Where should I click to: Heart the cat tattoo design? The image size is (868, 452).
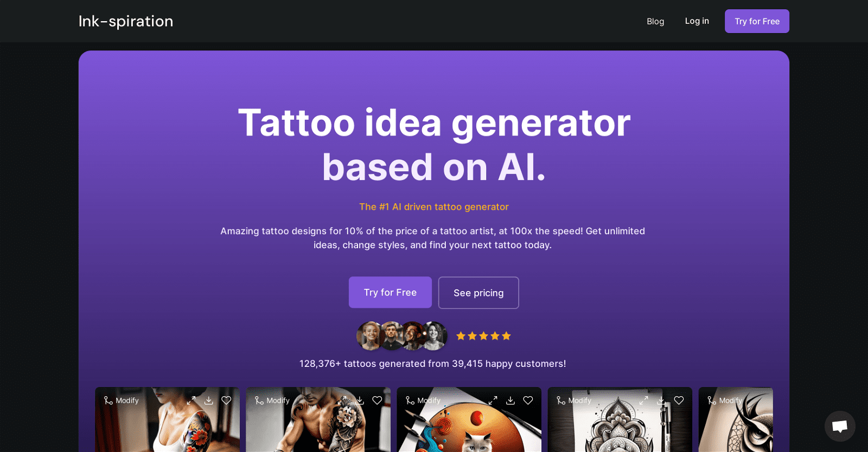click(528, 401)
